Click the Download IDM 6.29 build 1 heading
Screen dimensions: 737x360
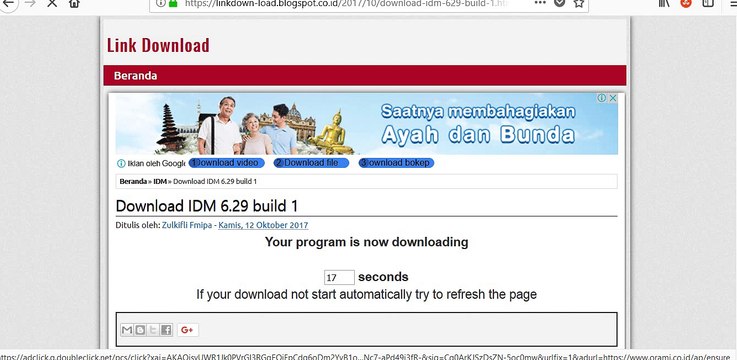click(207, 206)
